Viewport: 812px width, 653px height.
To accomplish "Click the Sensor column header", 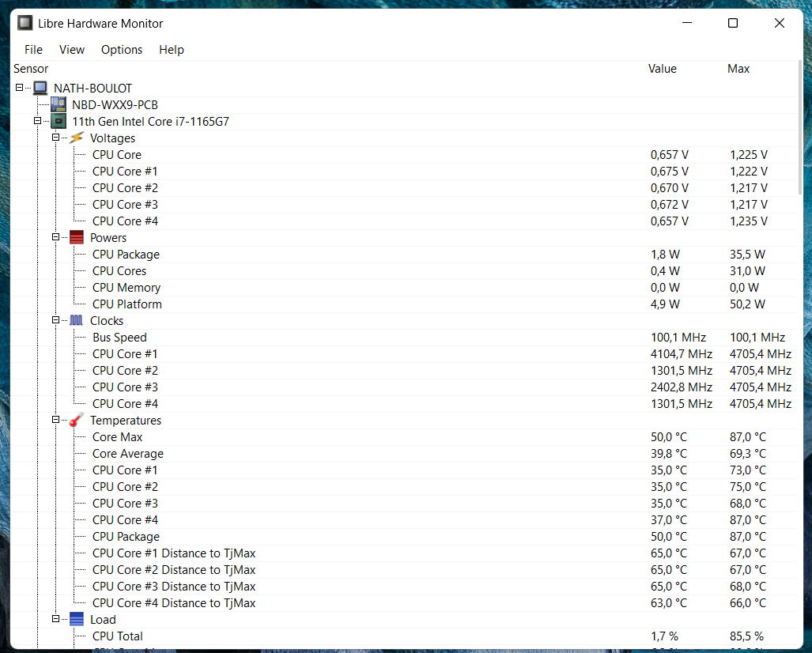I will (31, 69).
